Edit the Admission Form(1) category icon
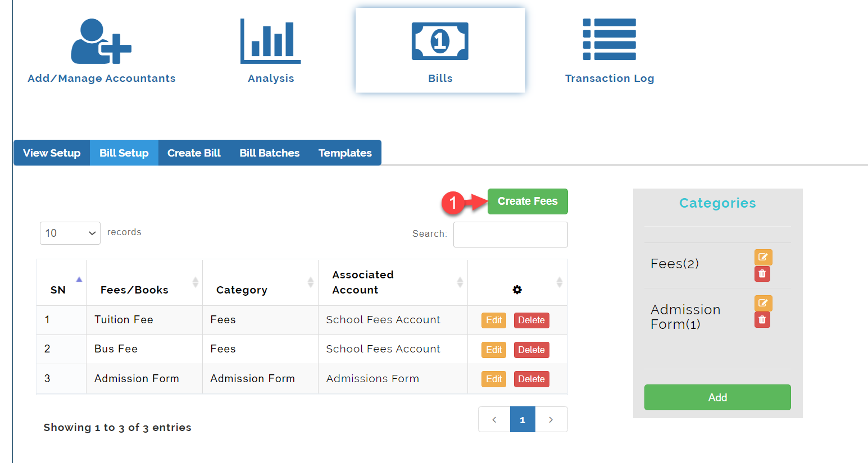The width and height of the screenshot is (868, 463). pos(763,303)
